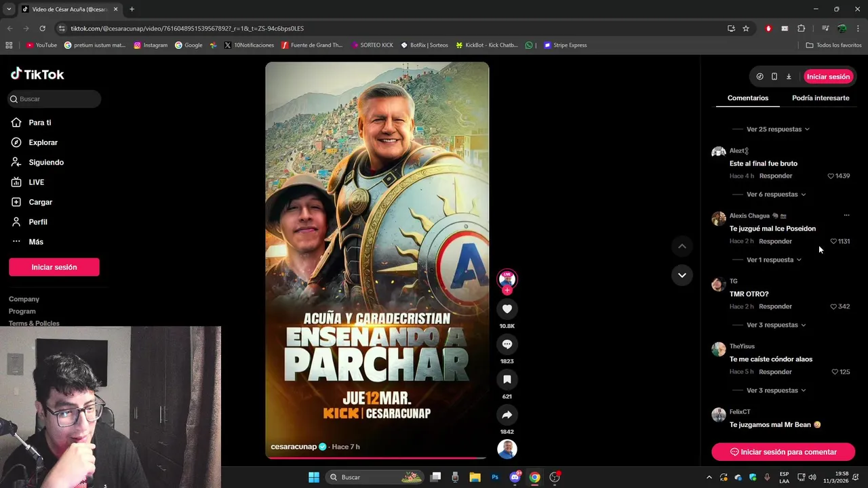Like the Te me caíste cóndor comment
The height and width of the screenshot is (488, 868).
click(x=835, y=372)
